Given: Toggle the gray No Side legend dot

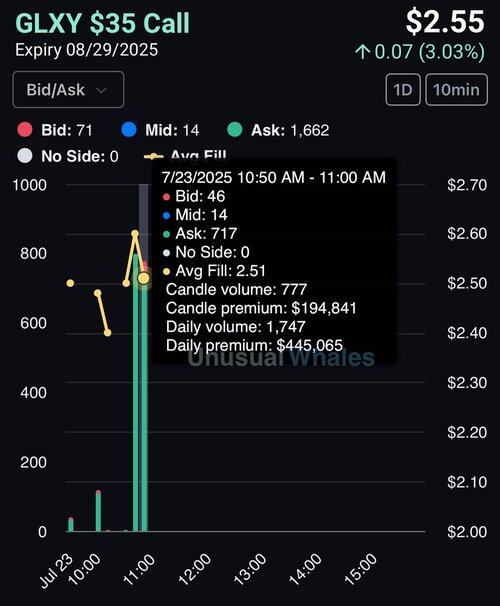Looking at the screenshot, I should [25, 156].
